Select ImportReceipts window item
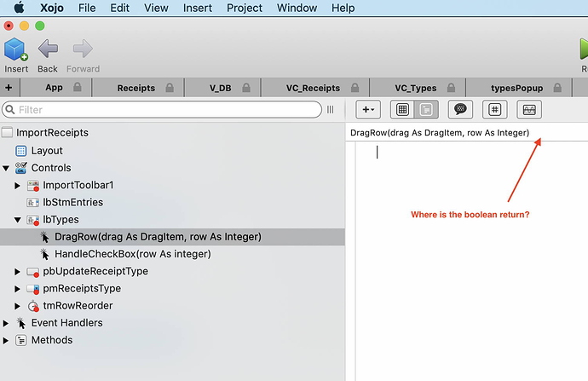This screenshot has height=381, width=588. point(52,132)
